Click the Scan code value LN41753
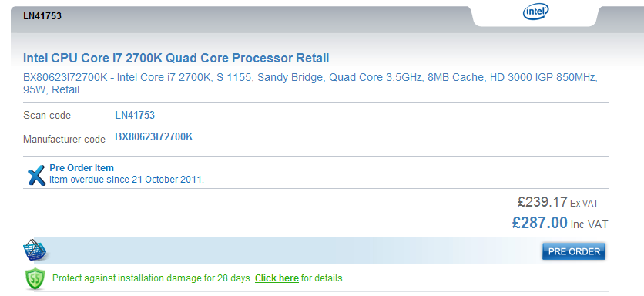This screenshot has height=296, width=644. pos(135,115)
